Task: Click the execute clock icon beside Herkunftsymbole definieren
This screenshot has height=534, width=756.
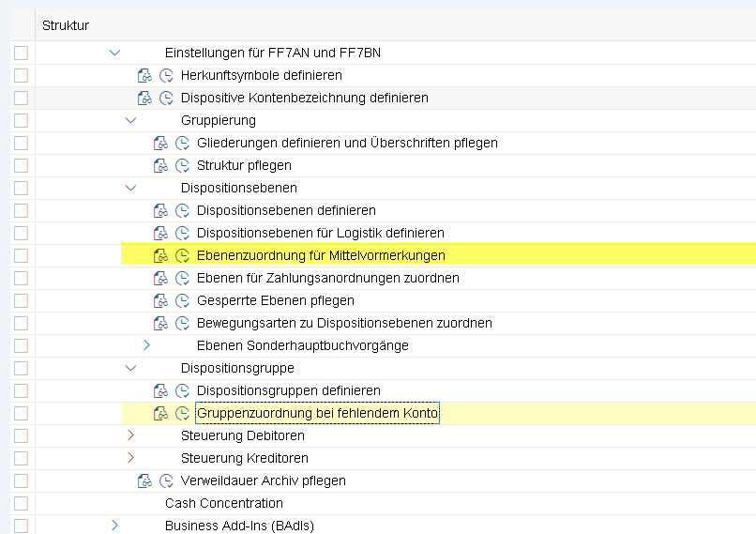Action: (166, 75)
